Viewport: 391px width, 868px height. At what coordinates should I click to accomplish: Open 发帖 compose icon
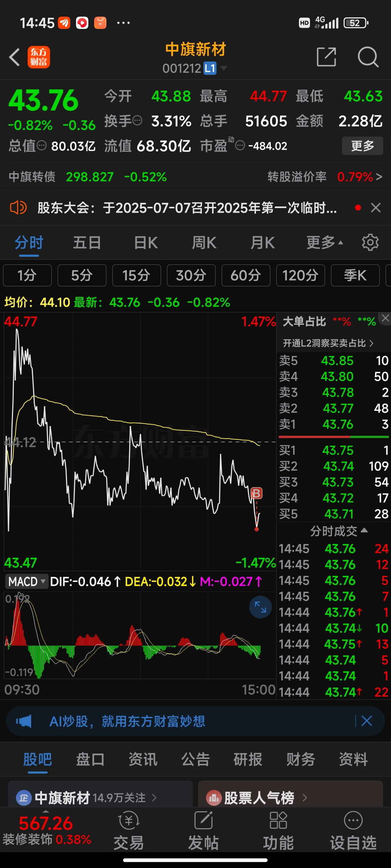[x=203, y=820]
